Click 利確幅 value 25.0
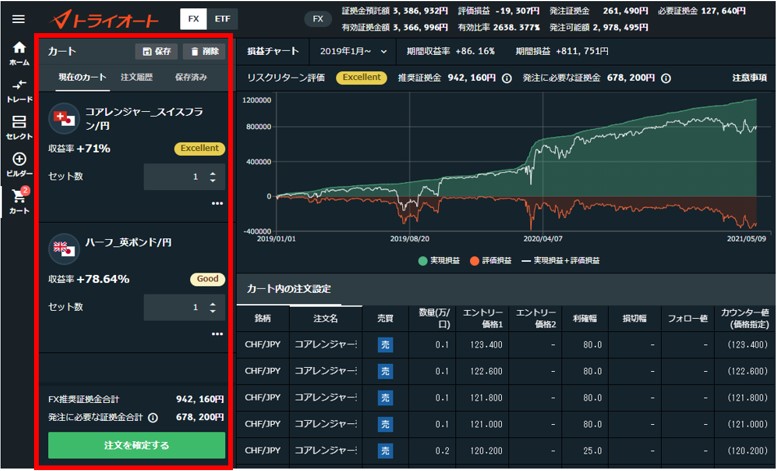 [592, 451]
